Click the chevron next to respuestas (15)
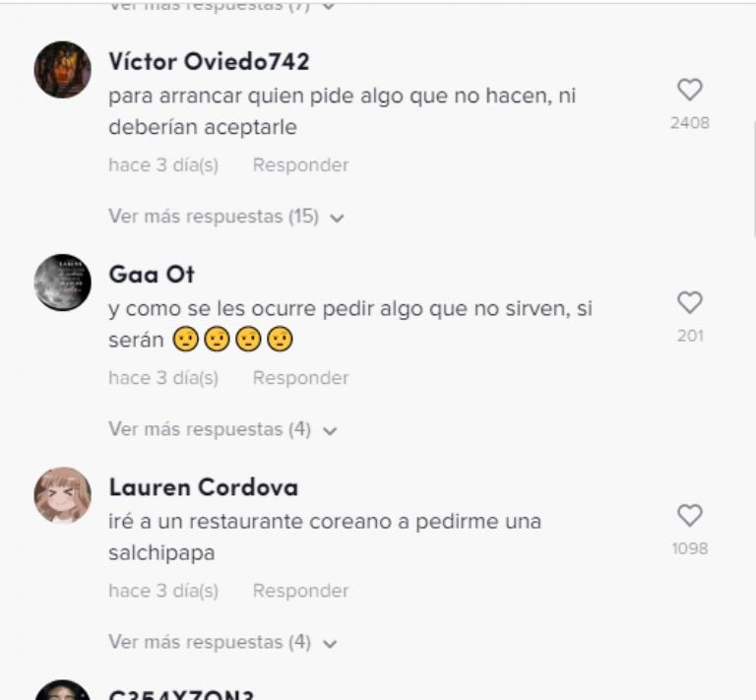 point(337,218)
